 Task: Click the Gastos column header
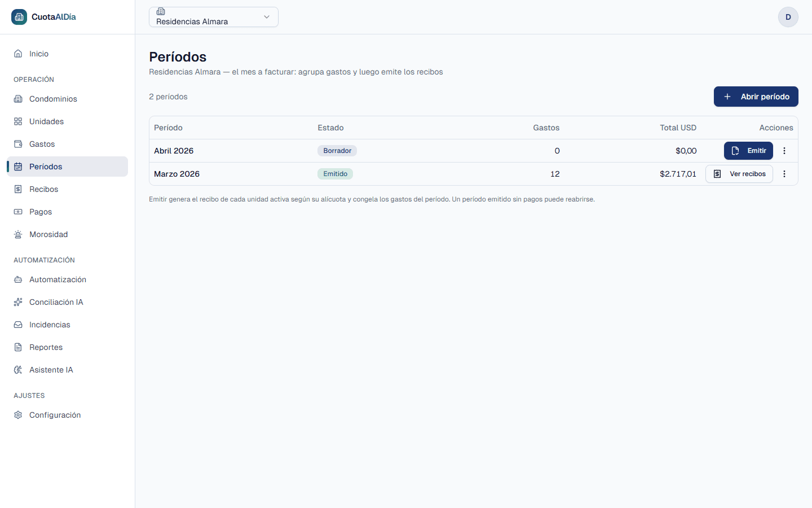pyautogui.click(x=546, y=128)
